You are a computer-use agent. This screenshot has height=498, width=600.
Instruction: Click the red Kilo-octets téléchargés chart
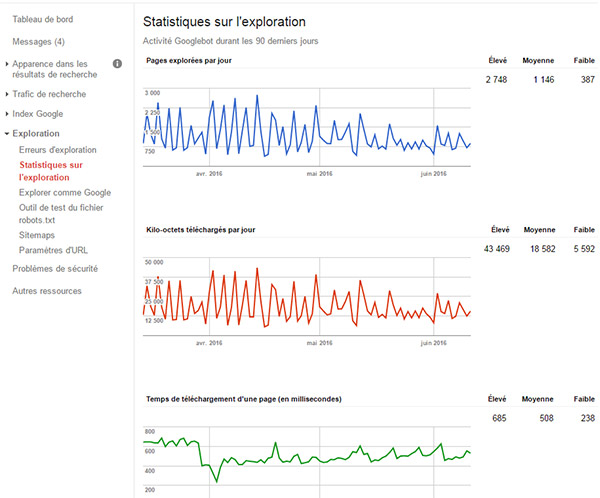coord(307,297)
